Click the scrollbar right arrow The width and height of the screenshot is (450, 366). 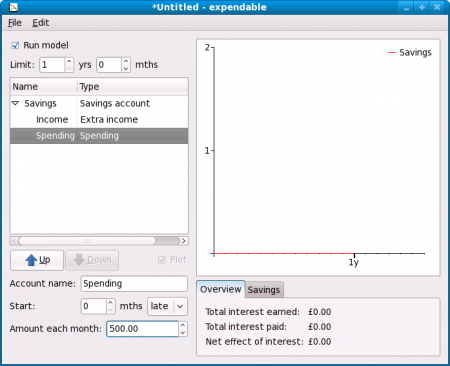184,241
